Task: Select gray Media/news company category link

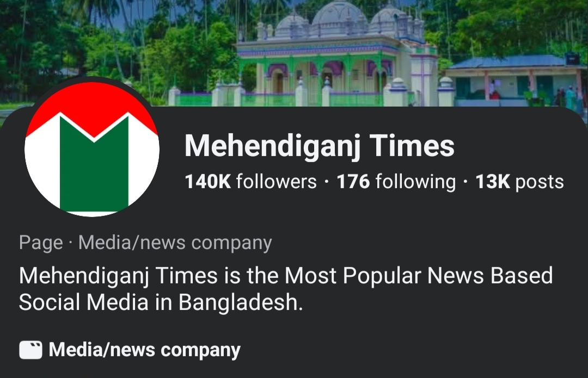Action: coord(175,243)
